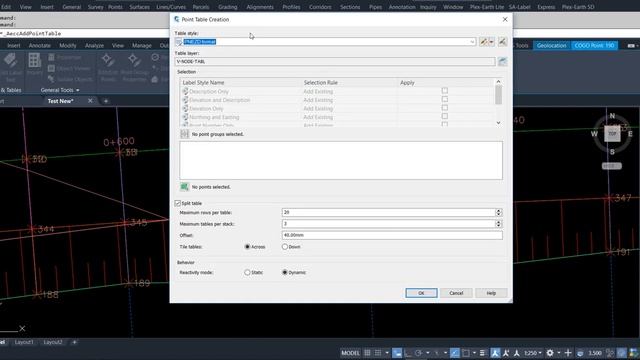The width and height of the screenshot is (640, 360).
Task: Click the Maximum rows per table field
Action: click(x=389, y=212)
